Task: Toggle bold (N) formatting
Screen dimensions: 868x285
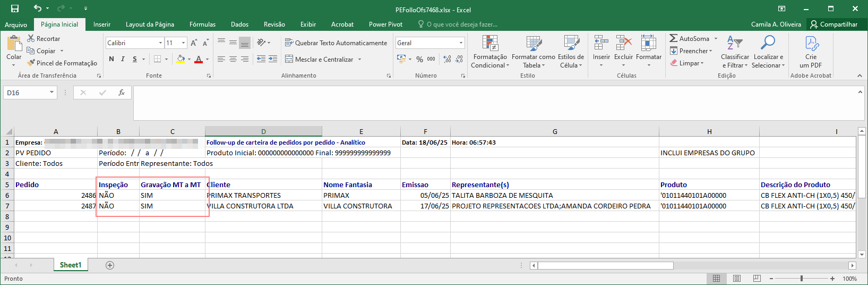Action: [111, 59]
